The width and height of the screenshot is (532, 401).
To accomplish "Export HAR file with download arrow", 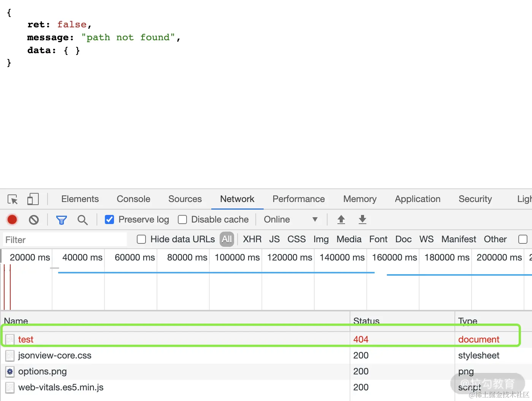I will [363, 219].
